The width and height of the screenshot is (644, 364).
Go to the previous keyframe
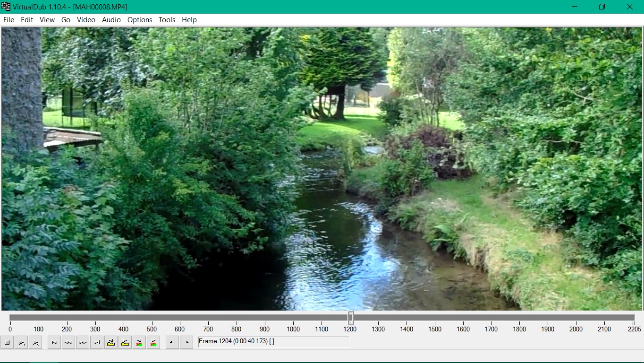click(111, 343)
